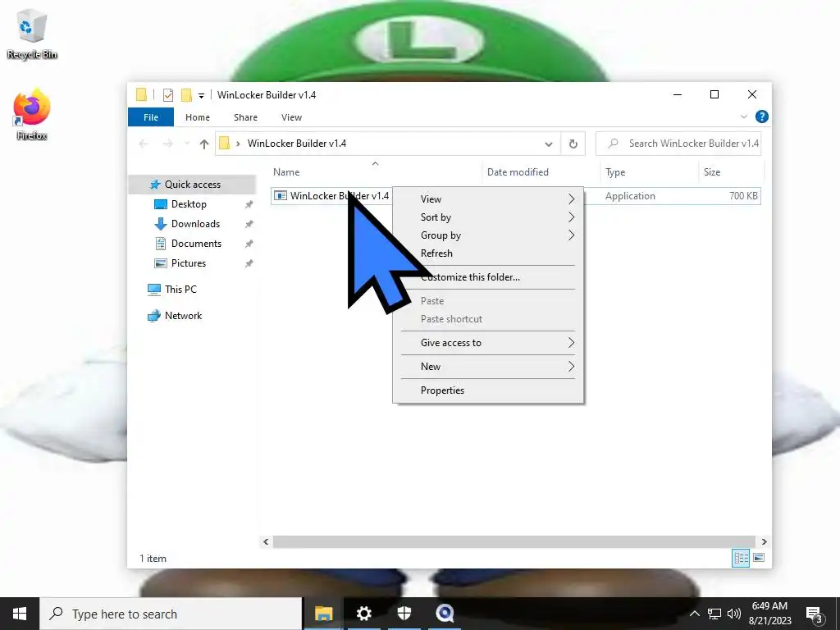
Task: Click the pin icon beside Downloads
Action: (x=249, y=224)
